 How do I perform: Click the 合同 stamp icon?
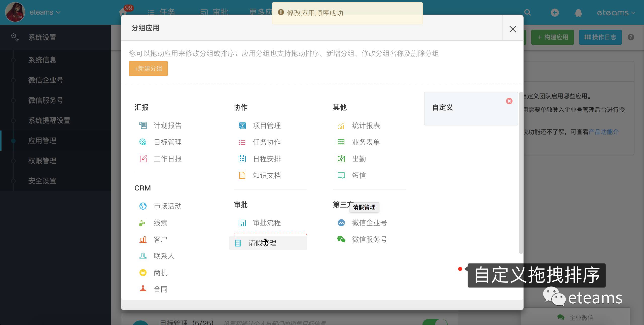(x=143, y=289)
